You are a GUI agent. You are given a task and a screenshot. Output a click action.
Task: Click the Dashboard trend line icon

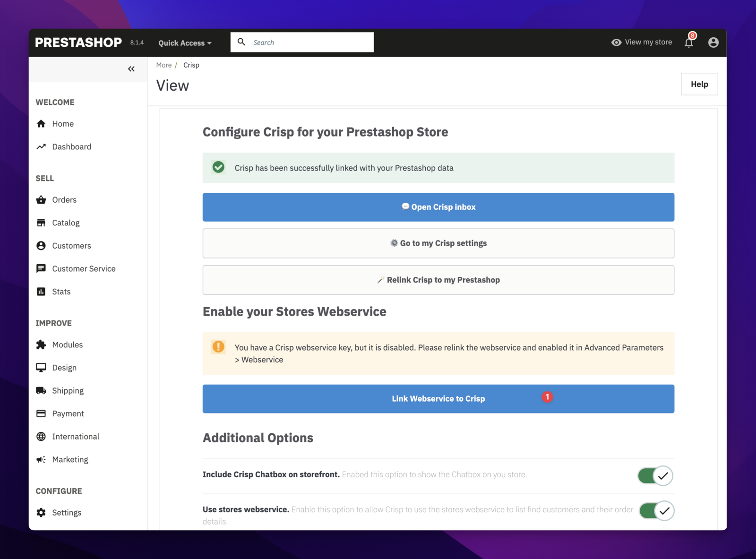point(41,146)
